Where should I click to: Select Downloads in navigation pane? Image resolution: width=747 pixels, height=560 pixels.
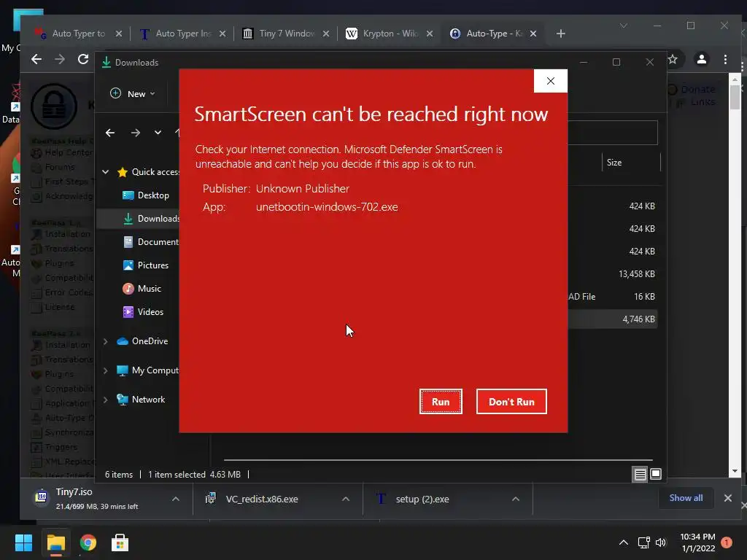tap(152, 219)
